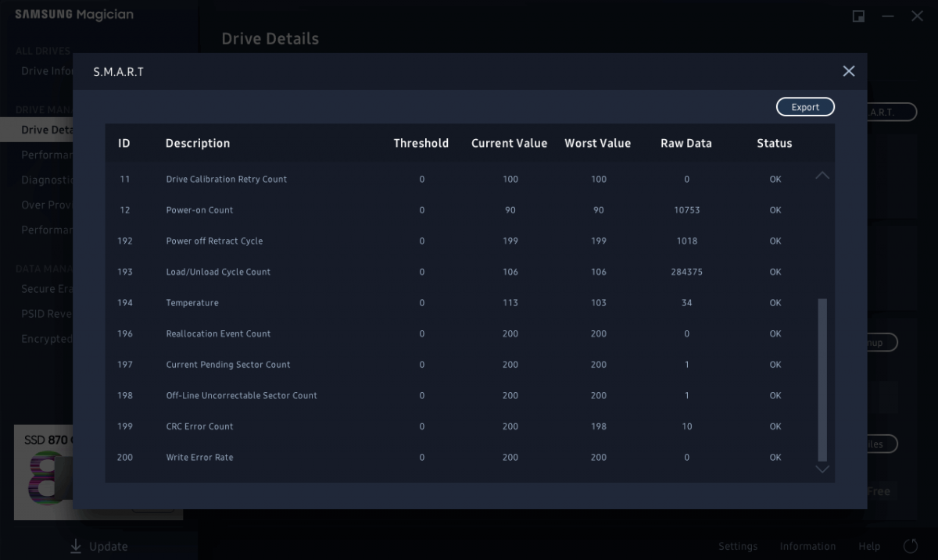
Task: Select Secure Erase in sidebar
Action: click(x=47, y=288)
